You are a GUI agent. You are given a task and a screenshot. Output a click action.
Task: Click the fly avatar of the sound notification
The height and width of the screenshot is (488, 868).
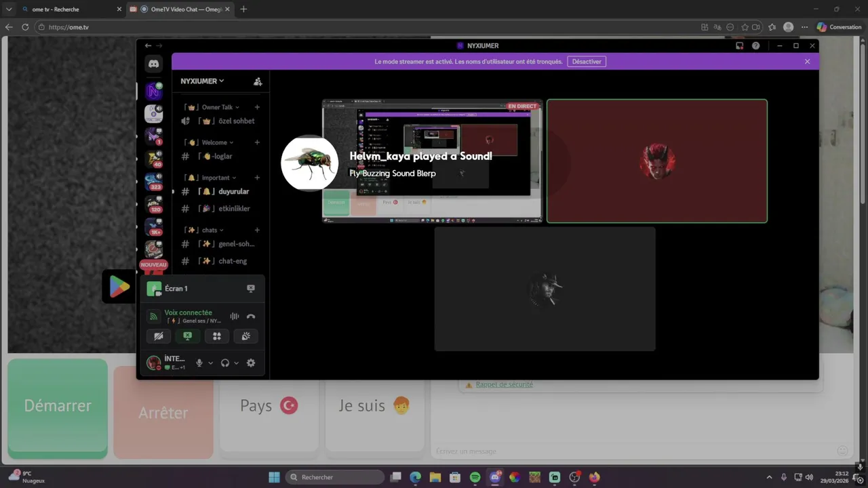click(x=310, y=163)
